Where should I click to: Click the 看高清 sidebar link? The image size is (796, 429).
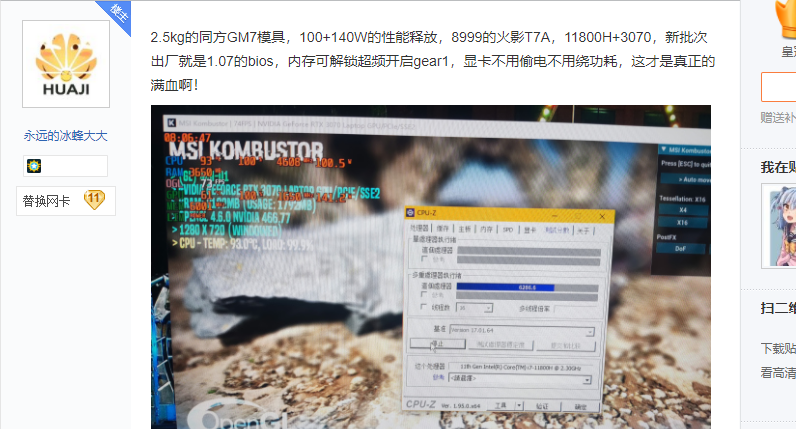(778, 373)
